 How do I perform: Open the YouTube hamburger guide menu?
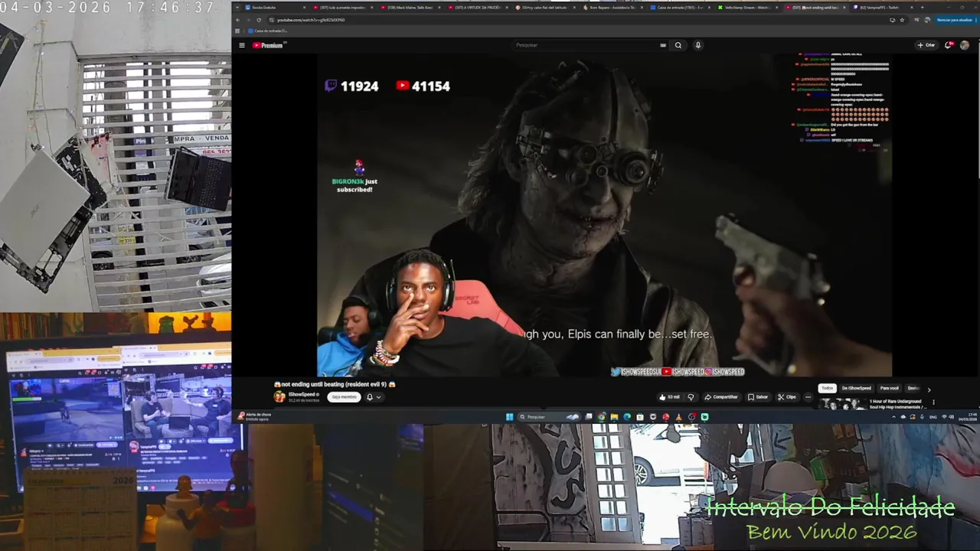click(x=242, y=45)
